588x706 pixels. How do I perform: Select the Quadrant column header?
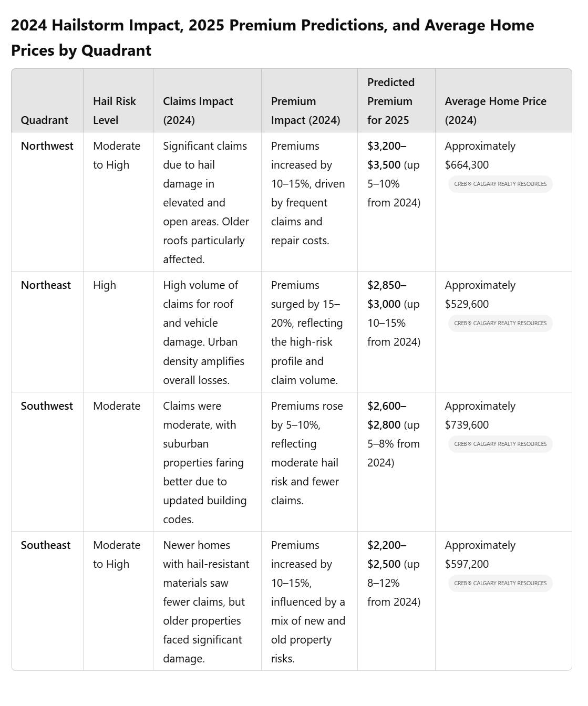(45, 120)
